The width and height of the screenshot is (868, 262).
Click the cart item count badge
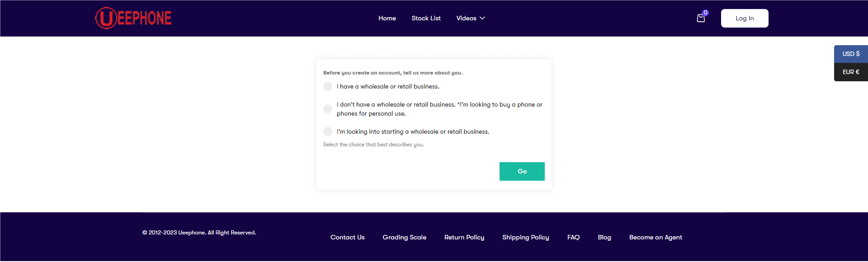[x=706, y=13]
